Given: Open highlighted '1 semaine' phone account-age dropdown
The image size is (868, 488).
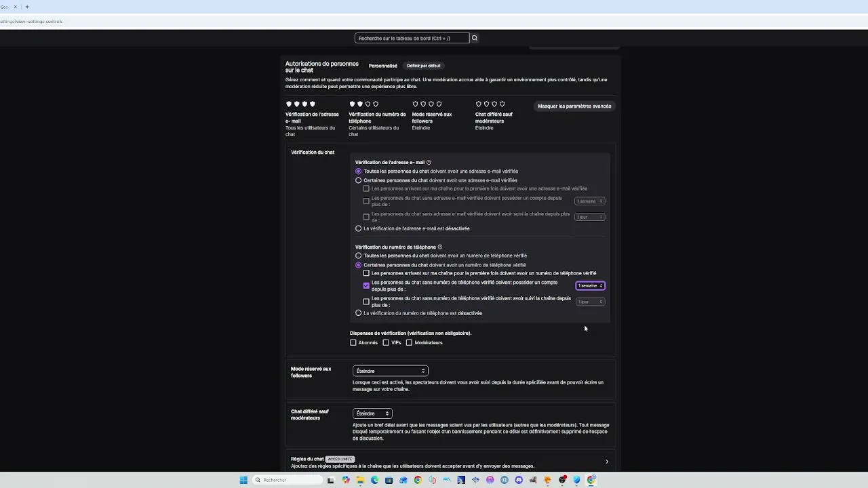Looking at the screenshot, I should (590, 285).
